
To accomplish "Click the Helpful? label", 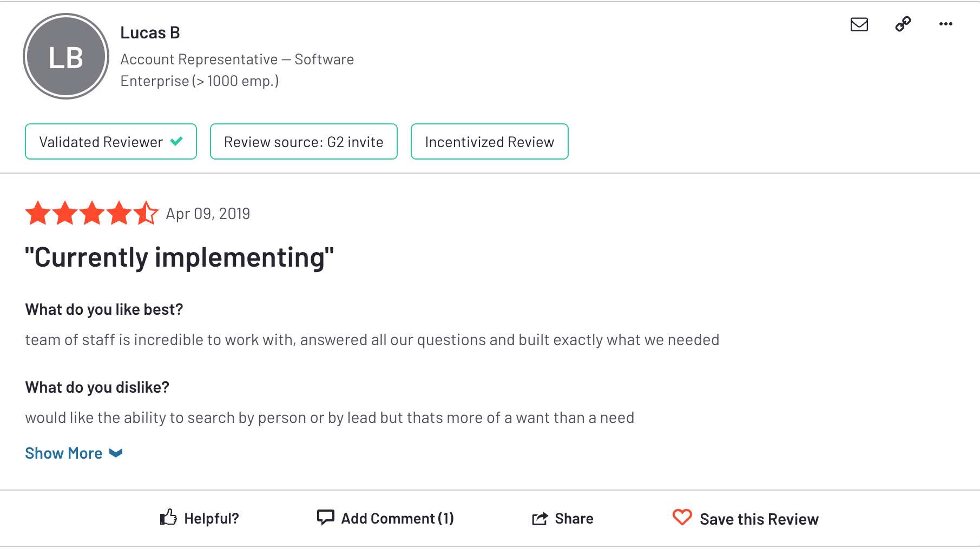I will [212, 519].
